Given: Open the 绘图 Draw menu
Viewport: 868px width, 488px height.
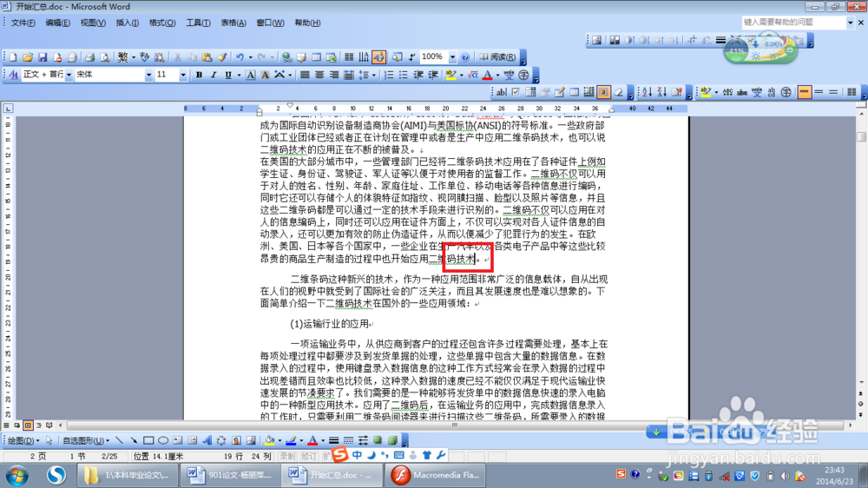Looking at the screenshot, I should [x=23, y=440].
